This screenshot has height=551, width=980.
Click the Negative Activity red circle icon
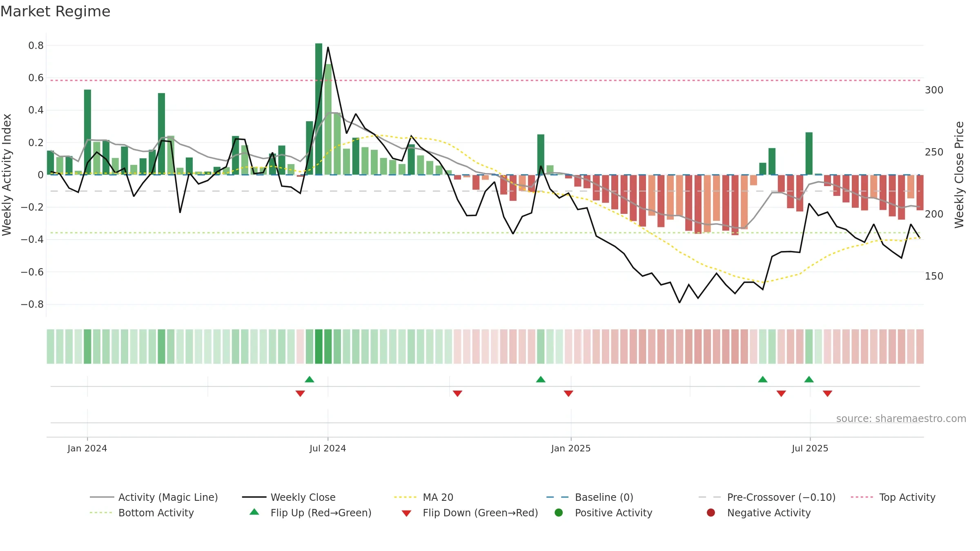pos(711,513)
